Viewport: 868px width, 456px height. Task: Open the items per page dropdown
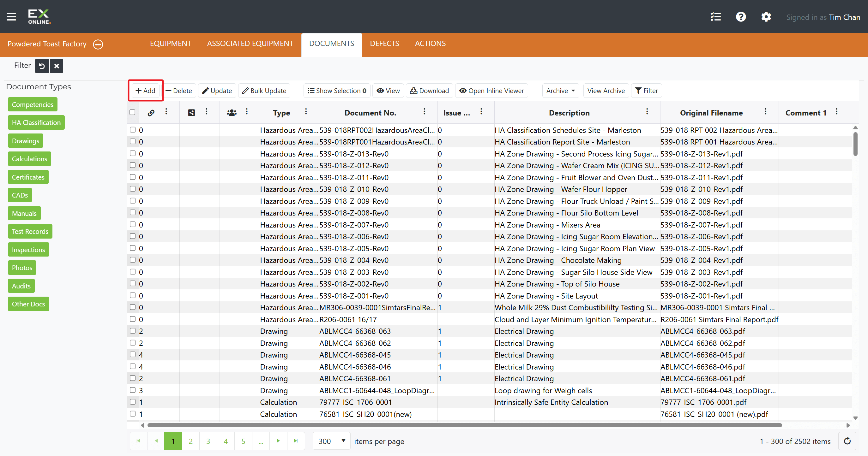[x=332, y=441]
